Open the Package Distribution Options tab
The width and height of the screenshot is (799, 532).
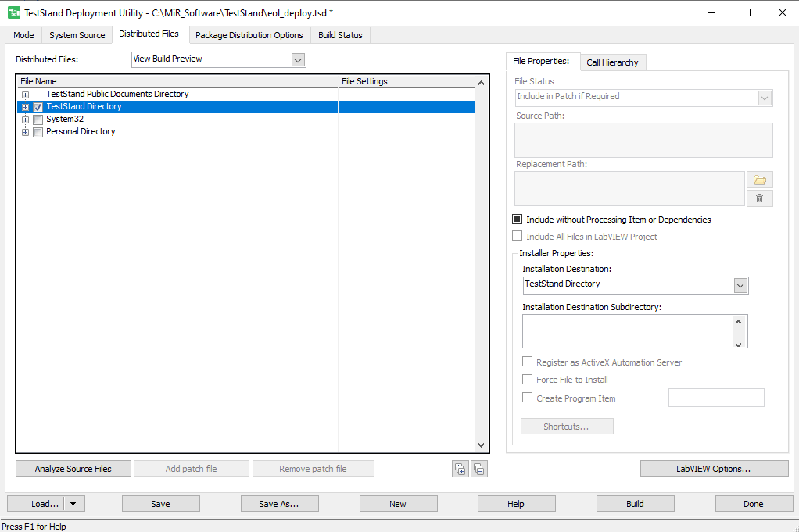pos(249,35)
